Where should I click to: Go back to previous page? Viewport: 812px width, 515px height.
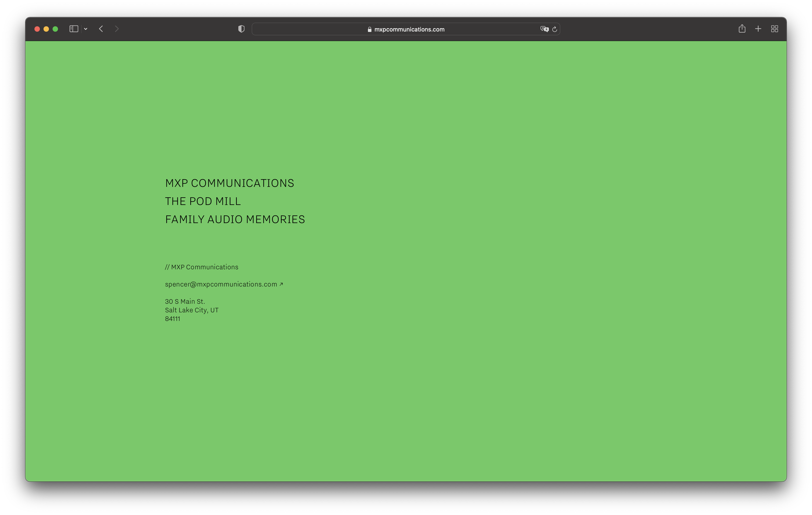click(x=101, y=29)
